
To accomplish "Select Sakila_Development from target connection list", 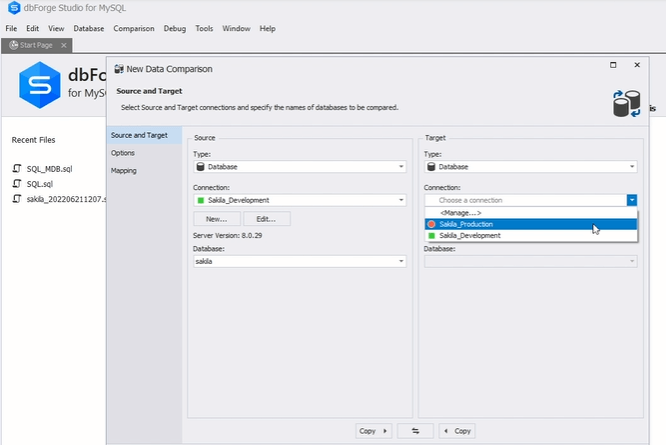I will 531,236.
